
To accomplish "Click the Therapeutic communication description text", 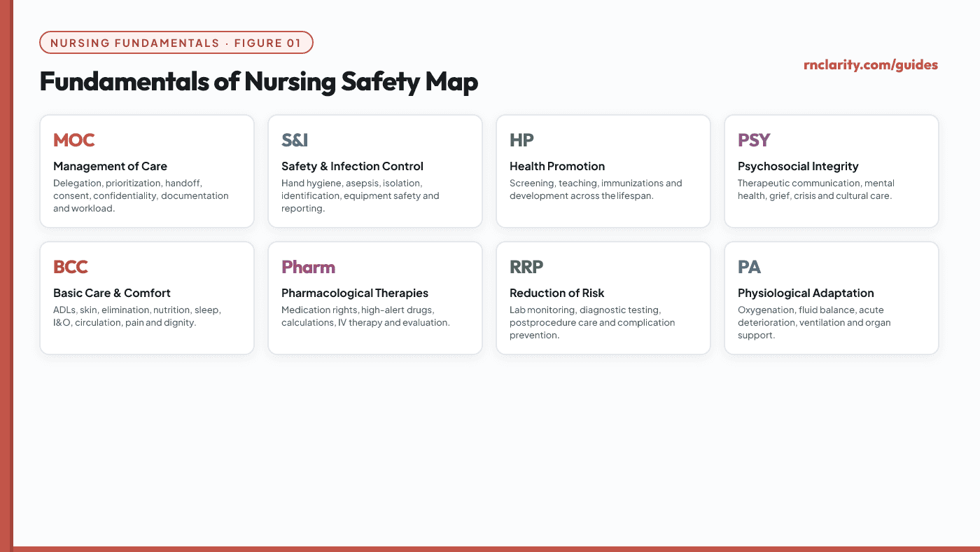I will (816, 189).
